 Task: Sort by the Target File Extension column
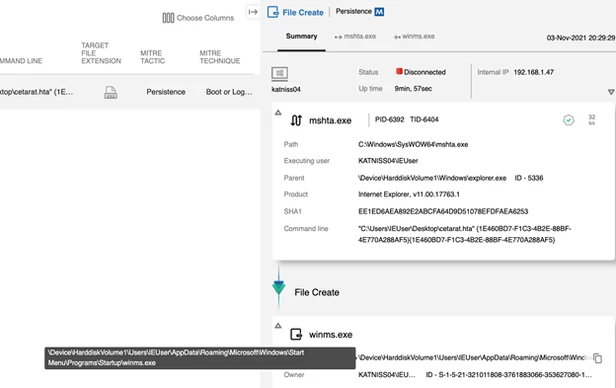click(x=101, y=53)
